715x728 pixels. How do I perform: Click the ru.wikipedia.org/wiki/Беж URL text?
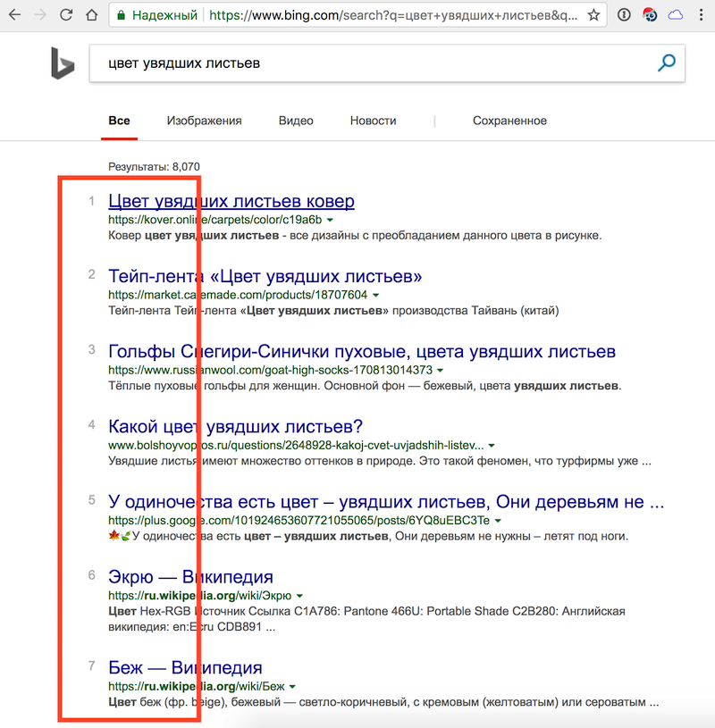pyautogui.click(x=197, y=686)
